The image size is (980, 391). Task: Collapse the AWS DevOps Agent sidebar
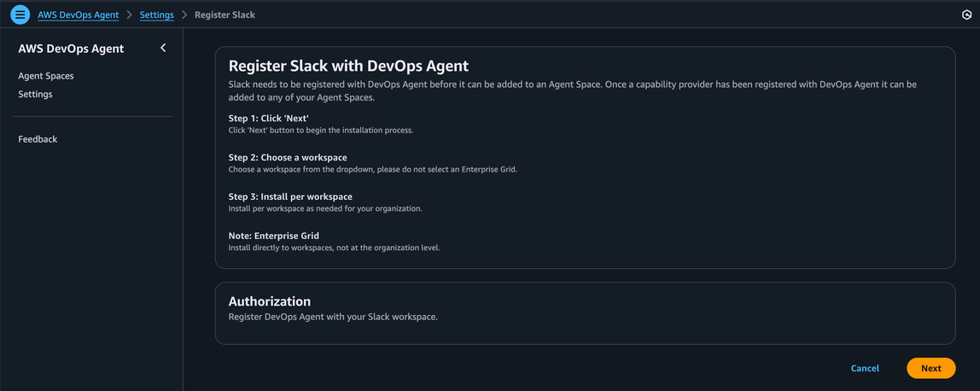(x=163, y=48)
